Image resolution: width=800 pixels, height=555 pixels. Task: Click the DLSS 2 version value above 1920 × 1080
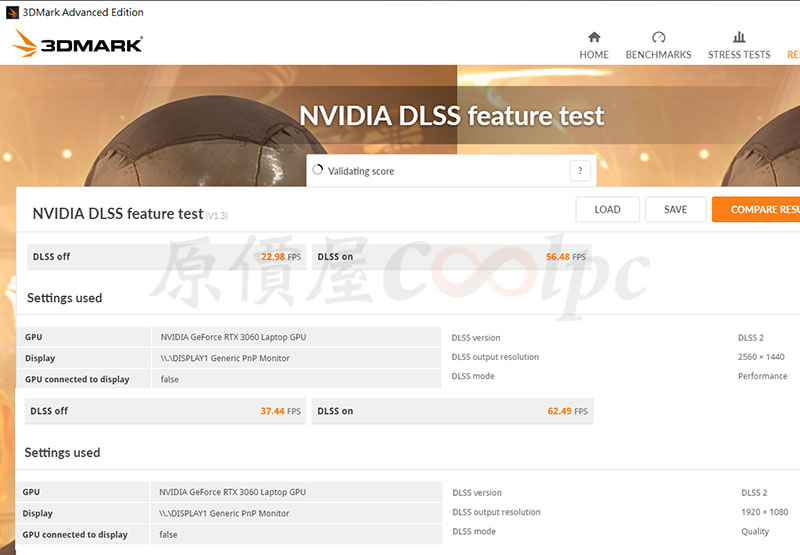[754, 493]
